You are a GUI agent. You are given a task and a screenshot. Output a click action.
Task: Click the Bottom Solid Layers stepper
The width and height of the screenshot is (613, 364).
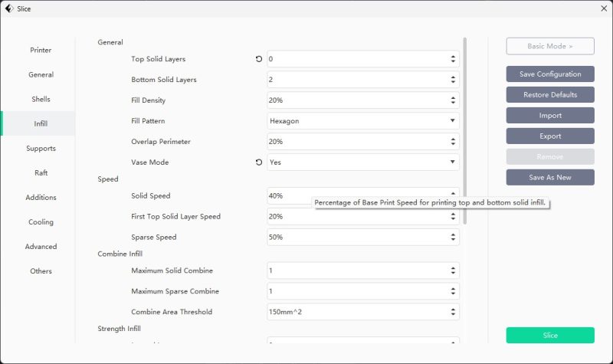452,80
